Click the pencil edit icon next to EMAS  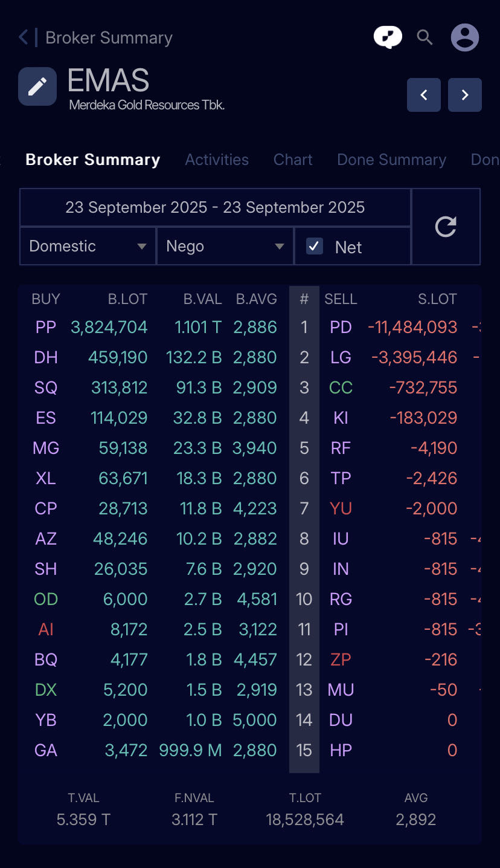(37, 86)
